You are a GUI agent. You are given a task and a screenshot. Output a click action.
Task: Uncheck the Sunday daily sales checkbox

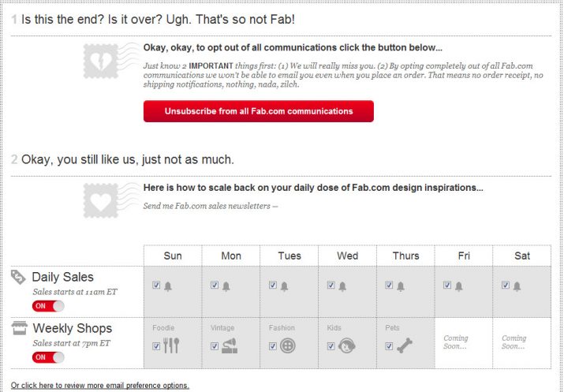point(156,286)
